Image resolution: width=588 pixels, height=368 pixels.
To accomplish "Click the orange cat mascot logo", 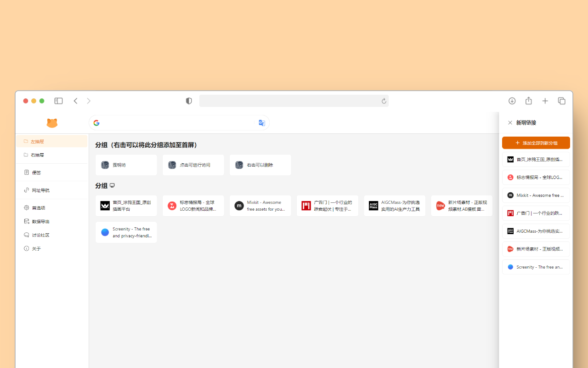I will (52, 123).
